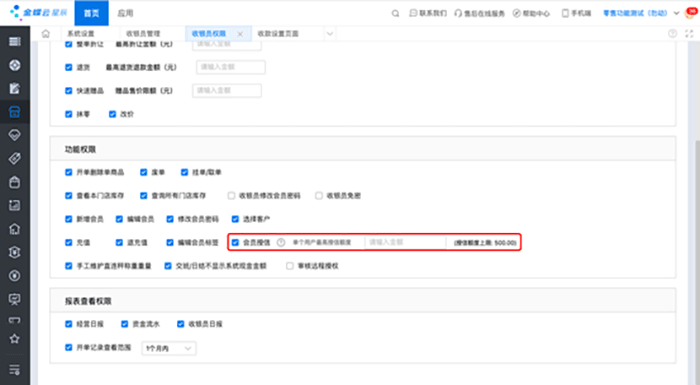Open the 1个月内 range dropdown
Viewport: 700px width, 385px height.
169,348
